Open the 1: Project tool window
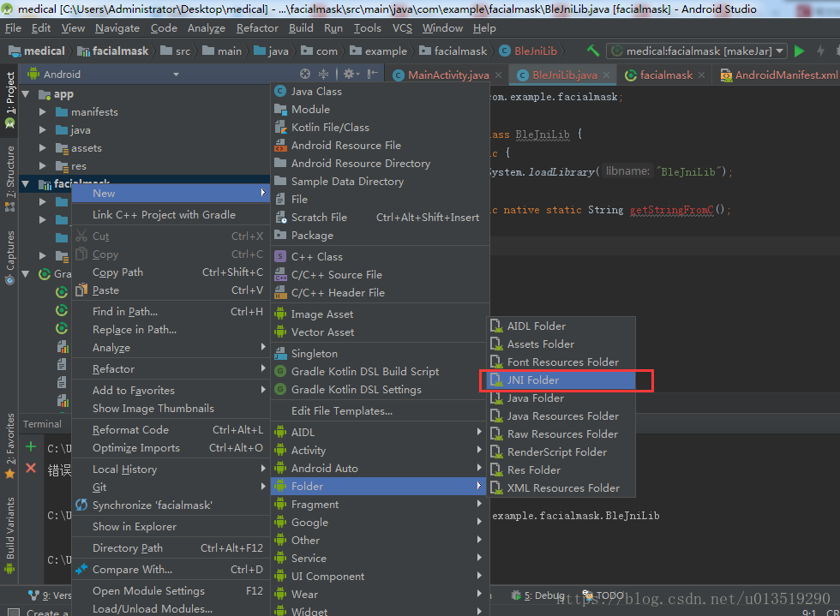 coord(9,99)
